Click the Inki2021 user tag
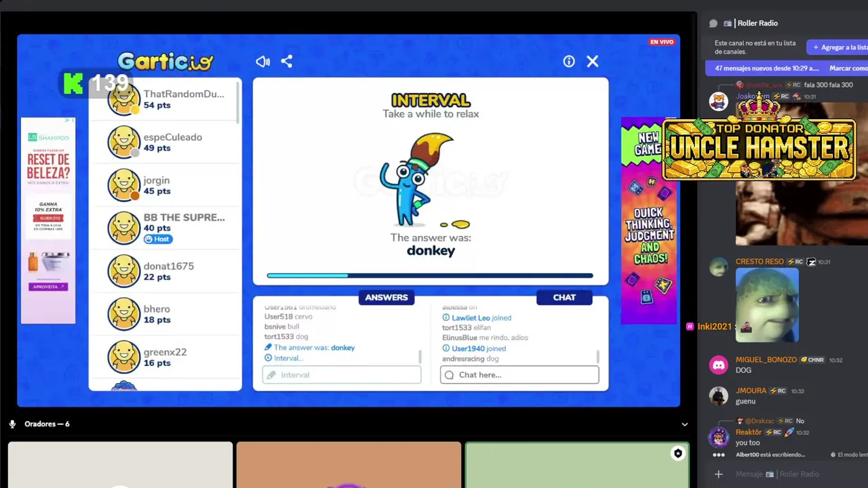The width and height of the screenshot is (868, 488). [x=715, y=327]
